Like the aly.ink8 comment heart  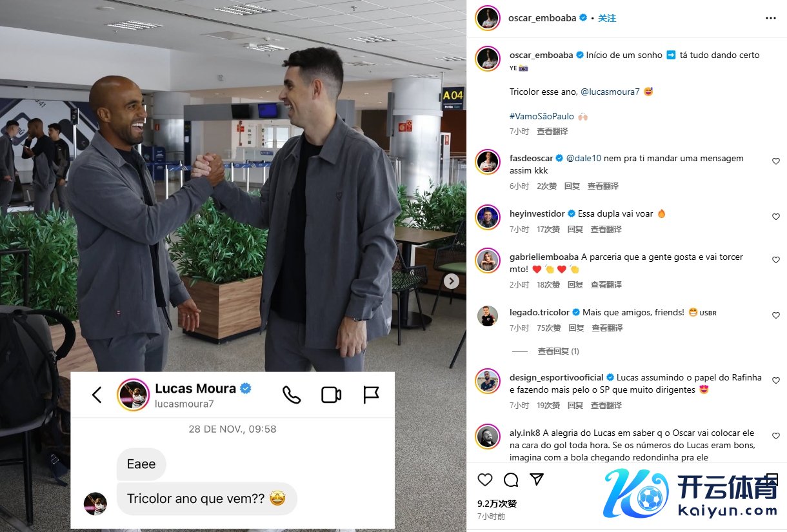click(776, 437)
